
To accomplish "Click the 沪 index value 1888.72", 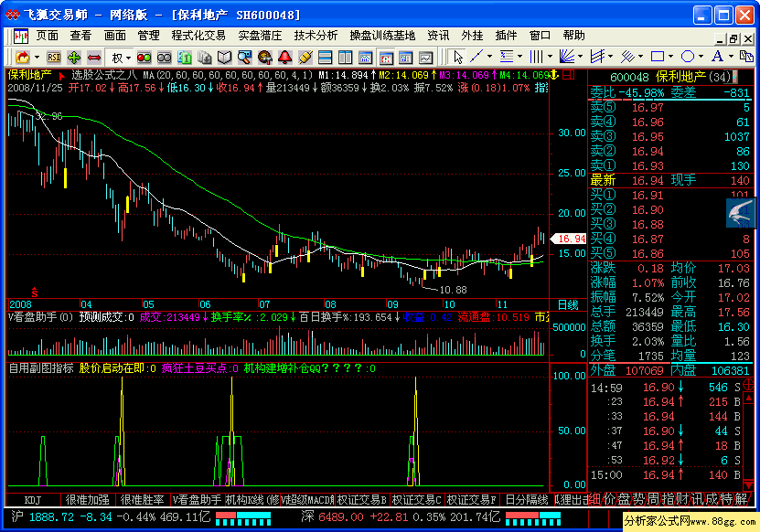I will click(51, 517).
